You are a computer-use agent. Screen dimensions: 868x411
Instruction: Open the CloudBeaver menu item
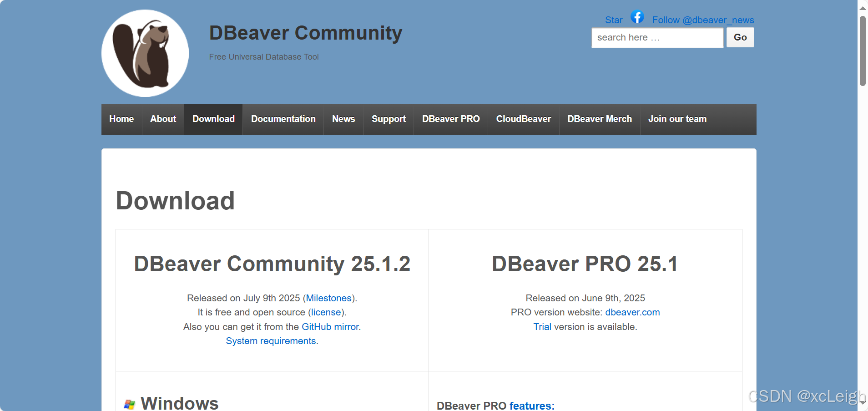click(x=524, y=119)
